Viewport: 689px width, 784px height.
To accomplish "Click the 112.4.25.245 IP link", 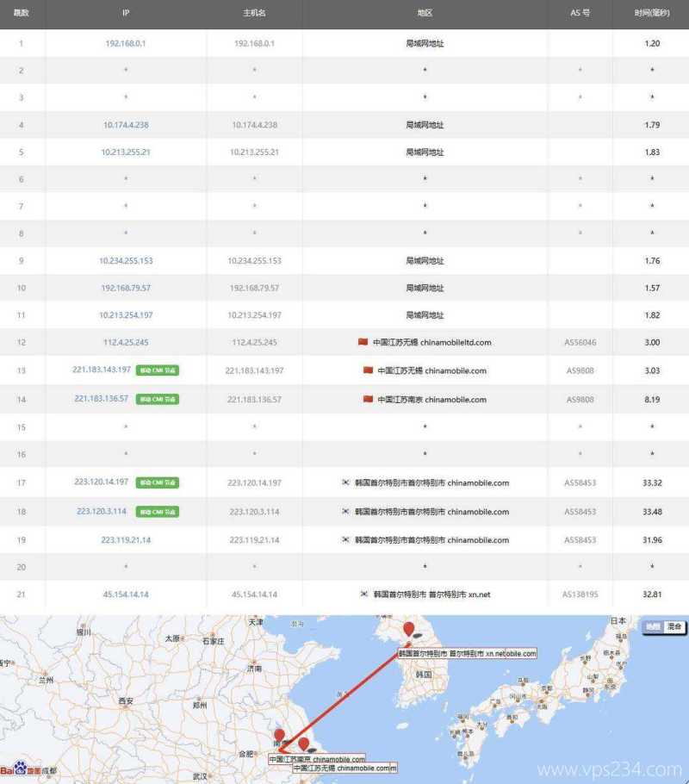I will click(x=126, y=342).
